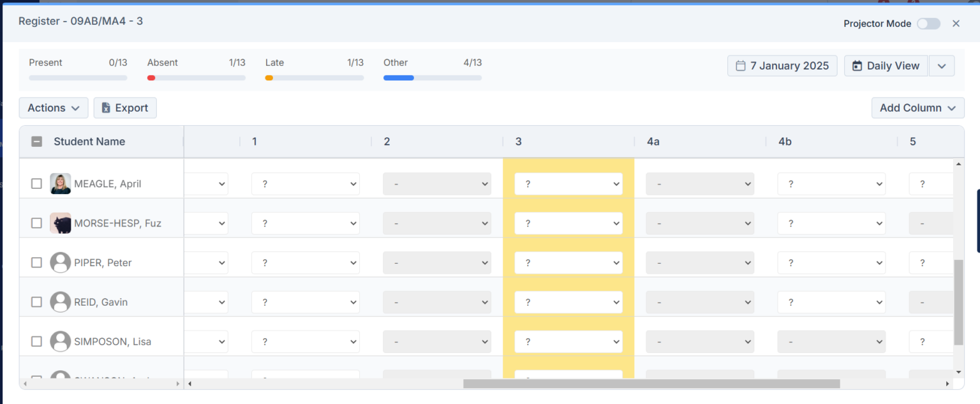The image size is (980, 404).
Task: Enable Projector Mode
Action: coord(928,23)
